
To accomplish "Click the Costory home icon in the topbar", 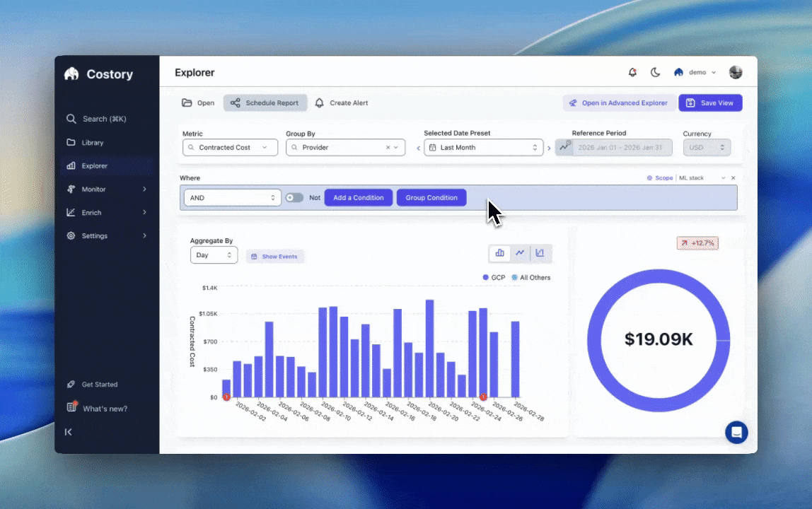I will coord(677,72).
